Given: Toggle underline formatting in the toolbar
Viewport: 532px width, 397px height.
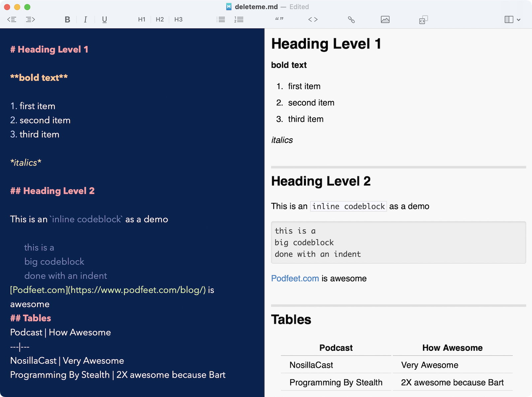Looking at the screenshot, I should click(104, 20).
